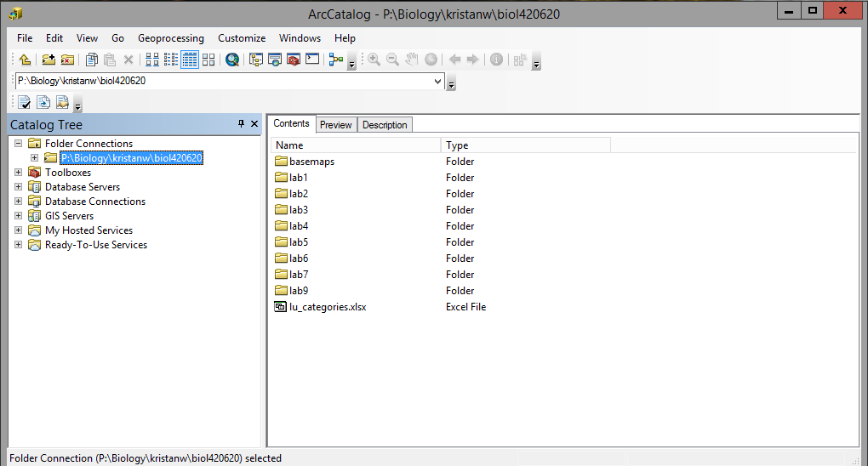This screenshot has height=466, width=868.
Task: Switch to Large Icons view
Action: tap(152, 60)
